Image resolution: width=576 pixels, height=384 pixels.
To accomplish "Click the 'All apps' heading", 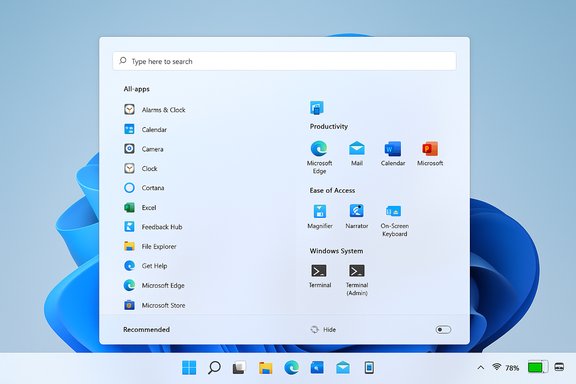I will 136,89.
